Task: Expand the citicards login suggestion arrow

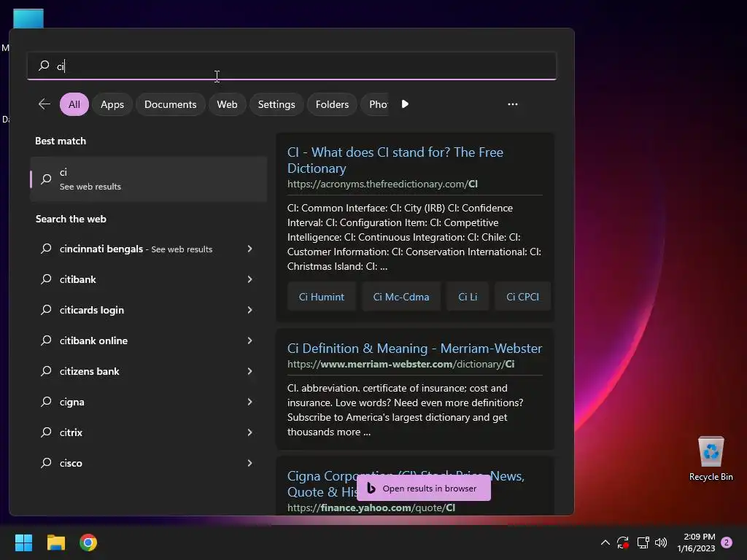Action: pyautogui.click(x=249, y=310)
